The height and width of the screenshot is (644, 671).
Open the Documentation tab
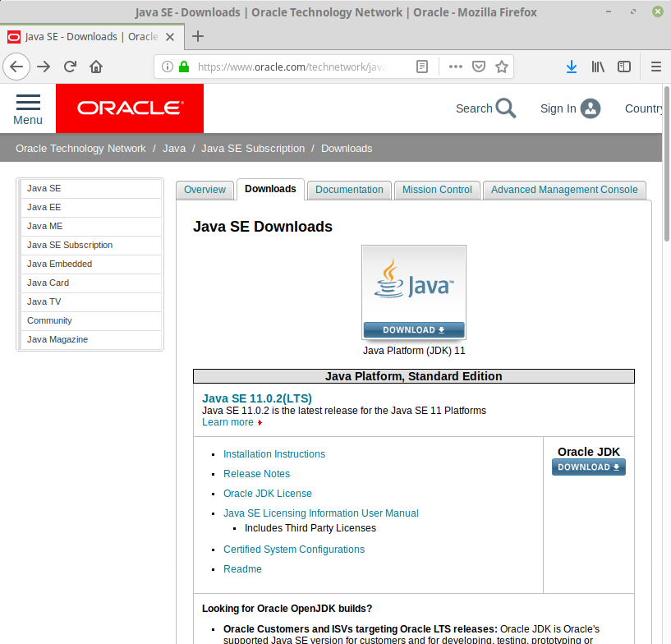[x=349, y=190]
